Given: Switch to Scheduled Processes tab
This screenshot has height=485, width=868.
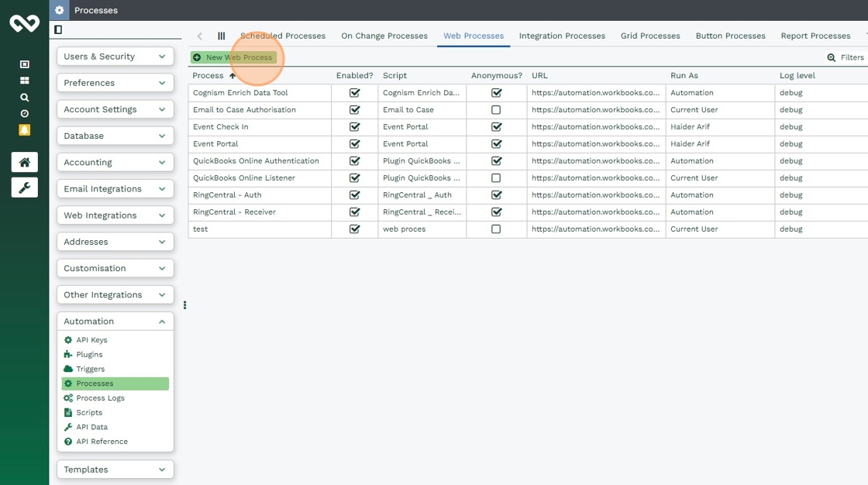Looking at the screenshot, I should [x=282, y=36].
